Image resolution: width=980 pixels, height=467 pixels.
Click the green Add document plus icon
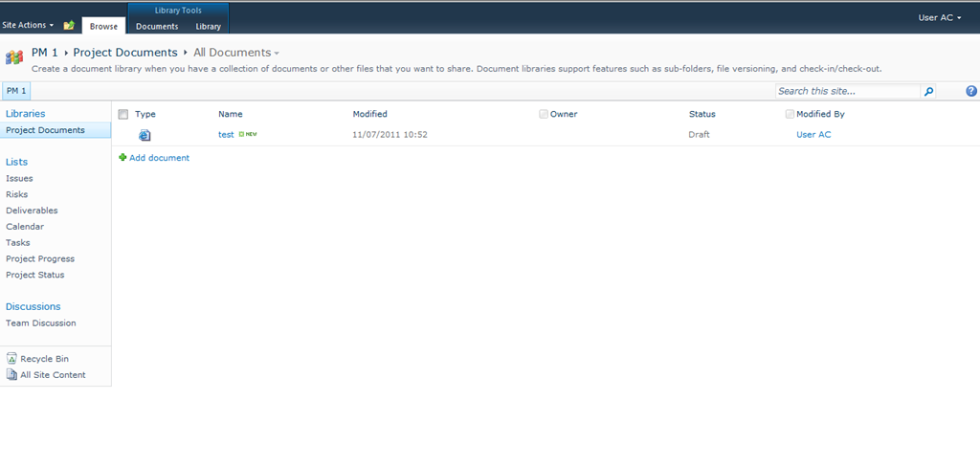coord(122,158)
